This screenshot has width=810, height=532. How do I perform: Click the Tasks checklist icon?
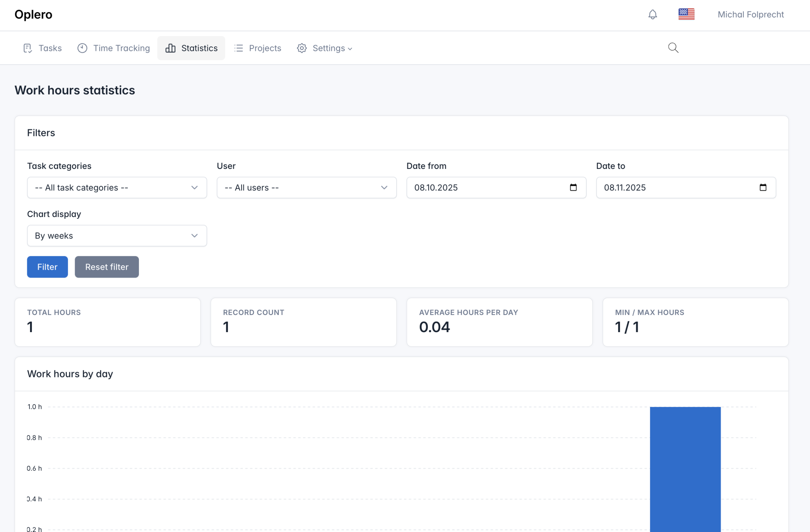pos(28,48)
